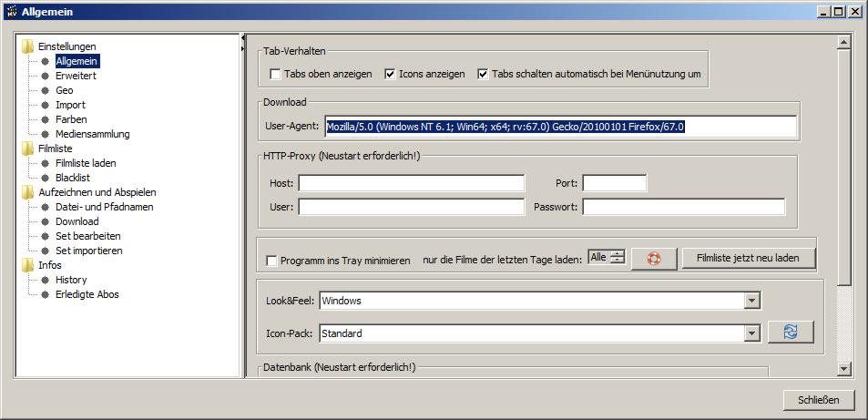868x420 pixels.
Task: Click the 'Schließen' button
Action: pos(818,400)
